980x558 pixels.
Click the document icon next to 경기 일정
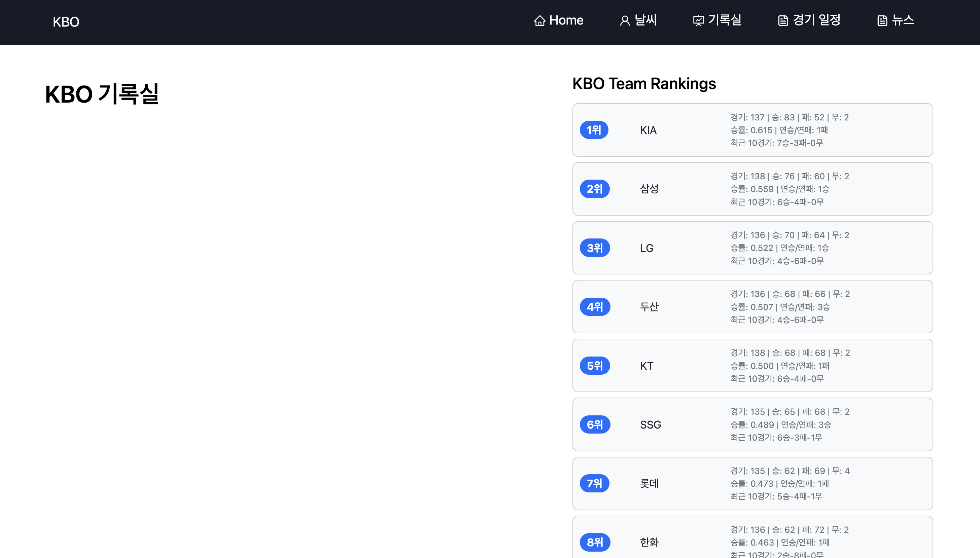[783, 21]
